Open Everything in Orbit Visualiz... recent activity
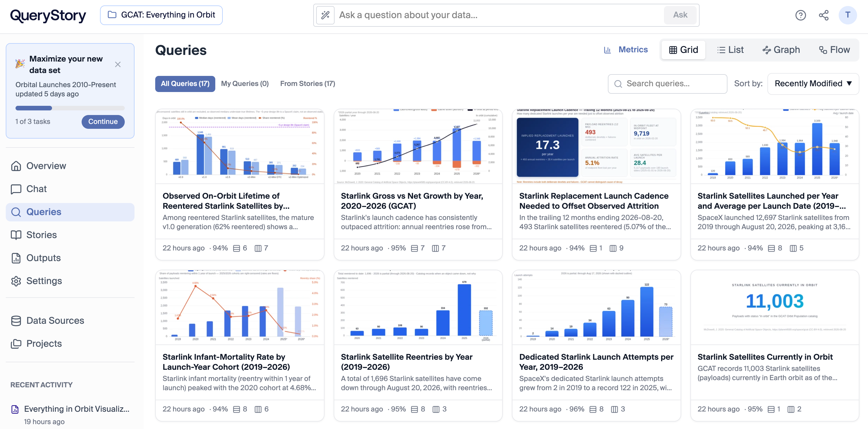868x429 pixels. pyautogui.click(x=77, y=409)
